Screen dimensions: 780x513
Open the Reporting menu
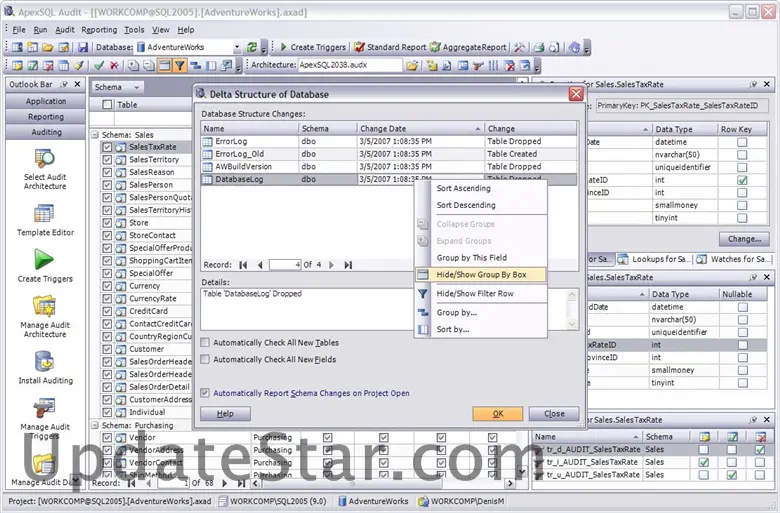coord(99,30)
